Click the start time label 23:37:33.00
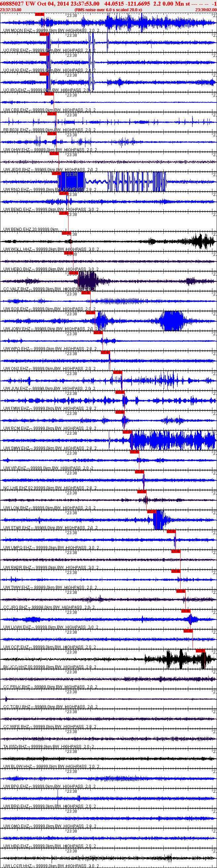 click(x=11, y=10)
